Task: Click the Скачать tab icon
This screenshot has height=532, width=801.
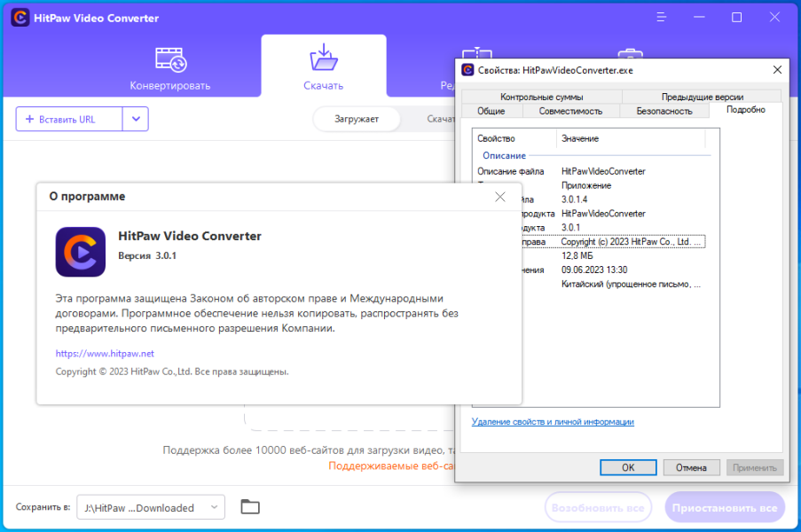Action: coord(324,58)
